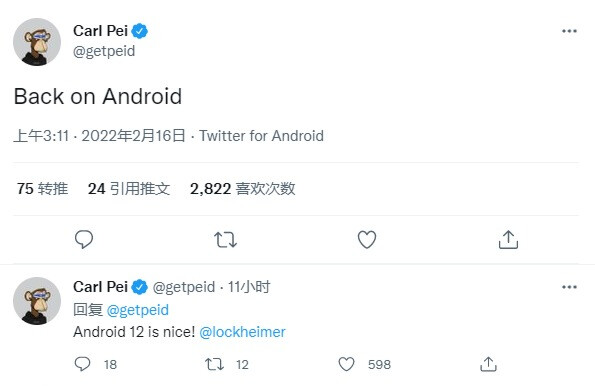Click the "Twitter for Android" source link
Screen dimensions: 595x386
click(x=261, y=136)
